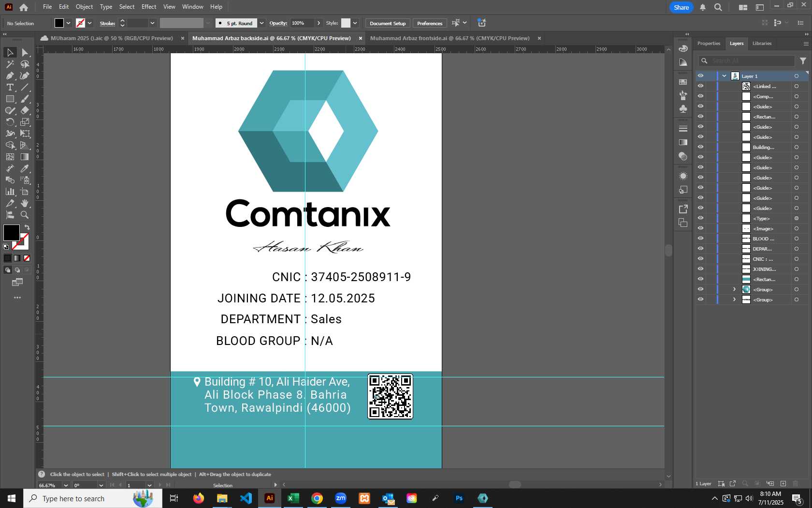Hide Layer 1 with its eye icon
Screen dimensions: 812x508
point(700,76)
